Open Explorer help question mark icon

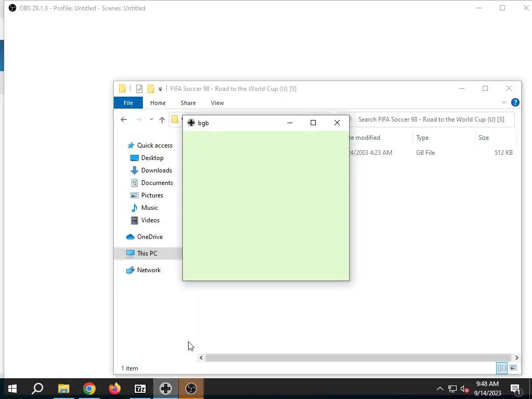point(515,102)
